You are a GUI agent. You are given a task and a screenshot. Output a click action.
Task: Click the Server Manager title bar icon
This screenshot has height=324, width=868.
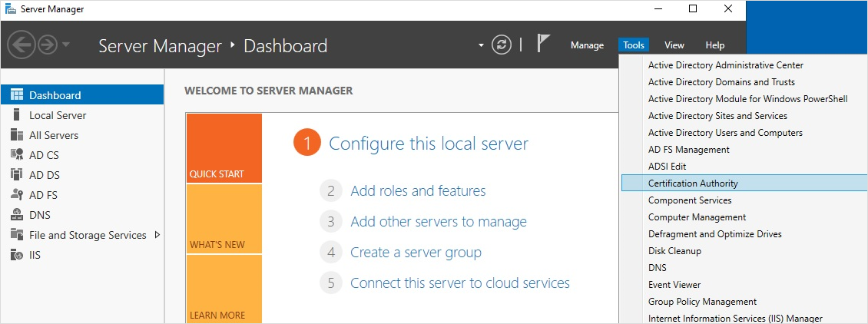pos(11,9)
